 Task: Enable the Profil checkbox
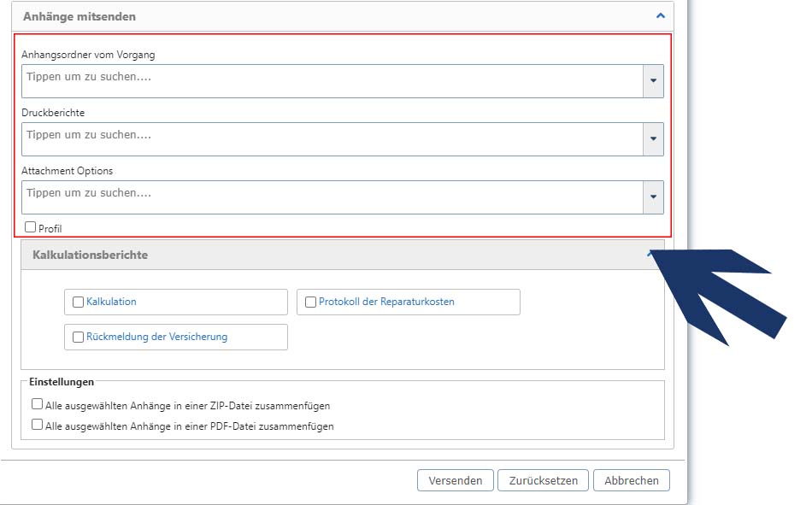pos(31,226)
